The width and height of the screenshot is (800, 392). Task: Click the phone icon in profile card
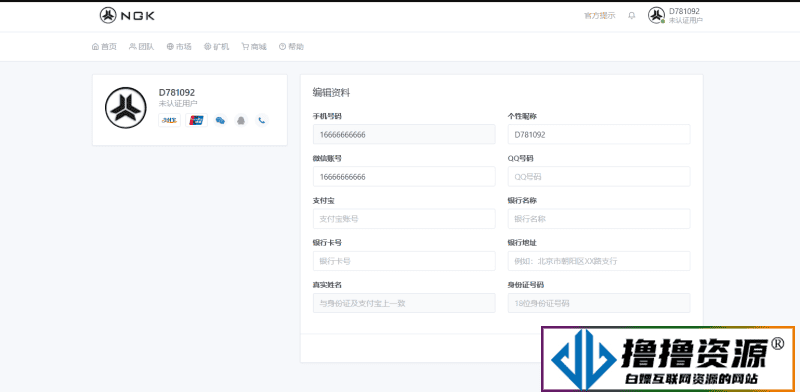coord(262,120)
